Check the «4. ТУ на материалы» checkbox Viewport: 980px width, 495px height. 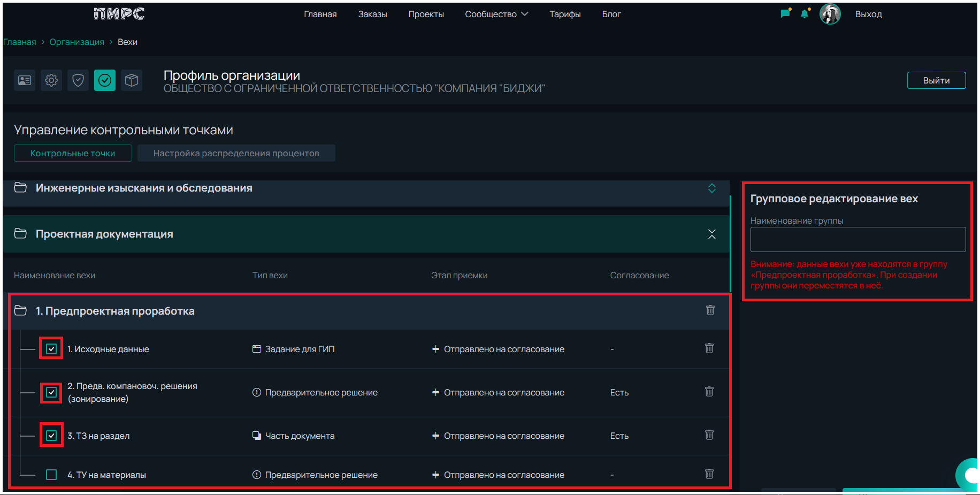pos(51,475)
